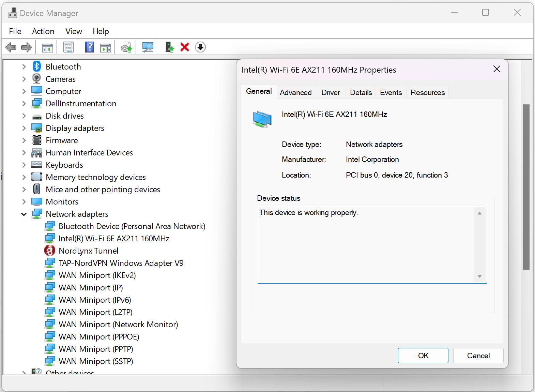Expand the Computer tree node
Image resolution: width=535 pixels, height=392 pixels.
point(24,91)
